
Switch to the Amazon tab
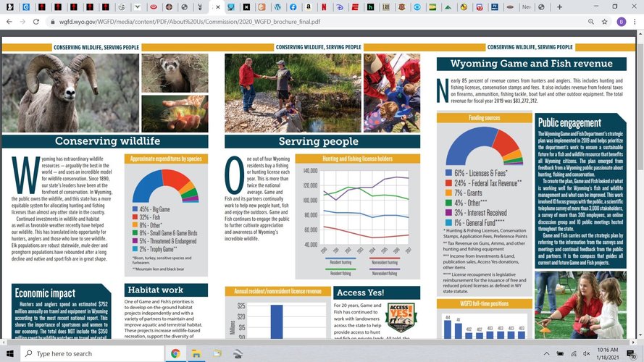point(309,7)
